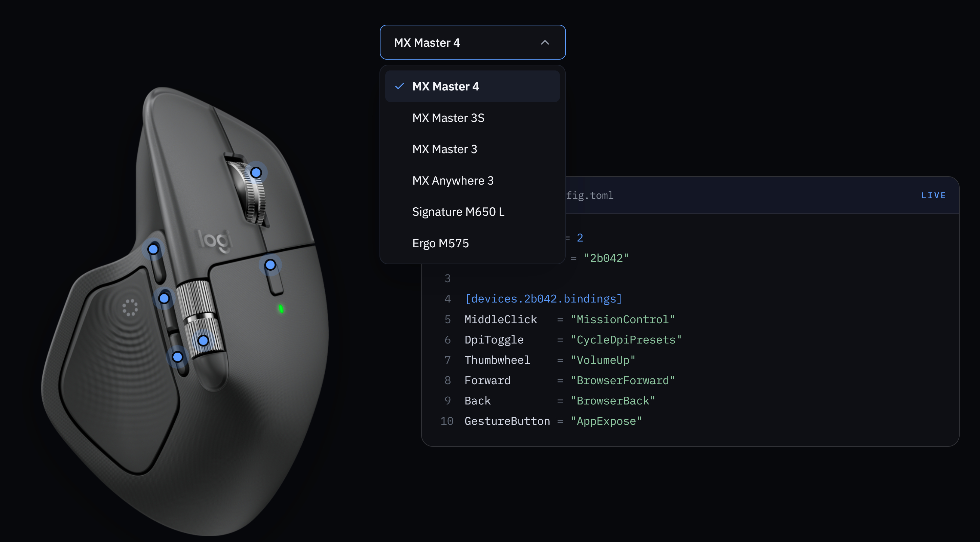Collapse the MX Master 4 device dropdown
980x542 pixels.
click(473, 42)
